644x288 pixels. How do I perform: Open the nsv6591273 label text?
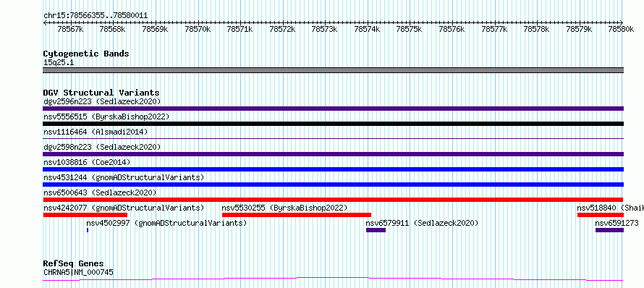617,223
